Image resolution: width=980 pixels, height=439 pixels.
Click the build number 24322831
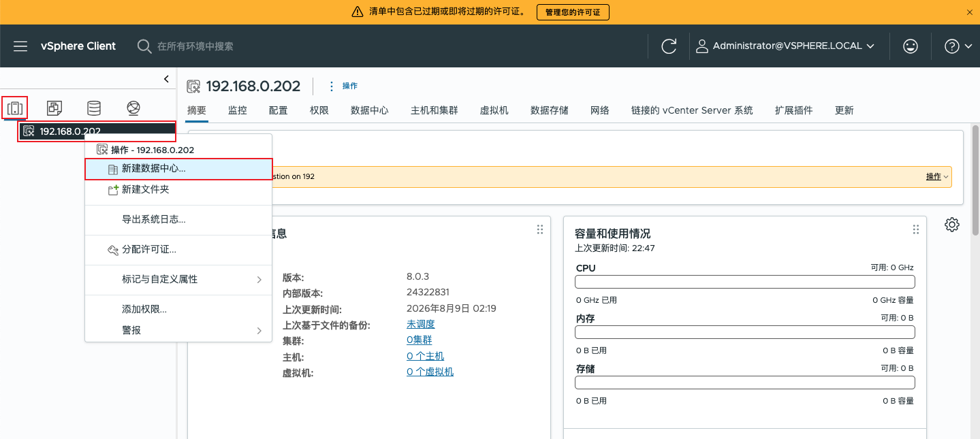428,293
